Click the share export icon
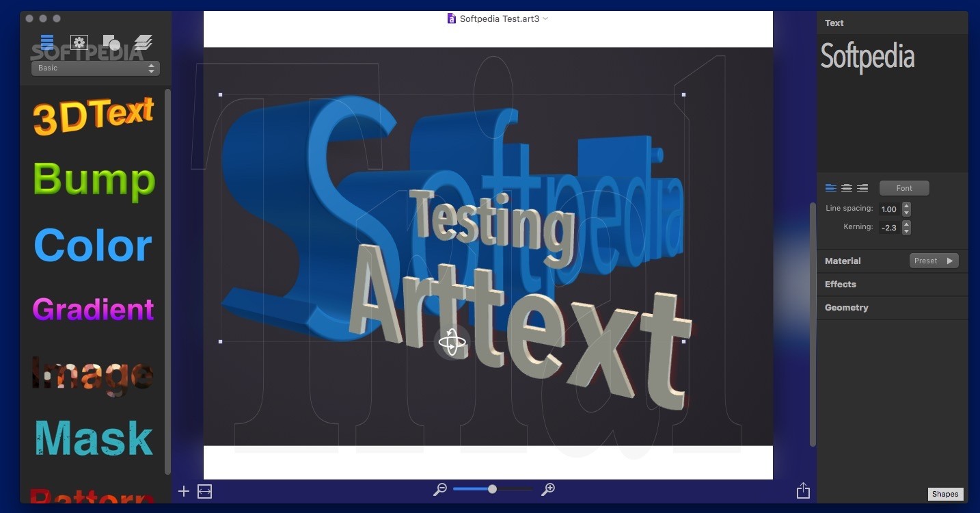The image size is (980, 513). pyautogui.click(x=803, y=490)
